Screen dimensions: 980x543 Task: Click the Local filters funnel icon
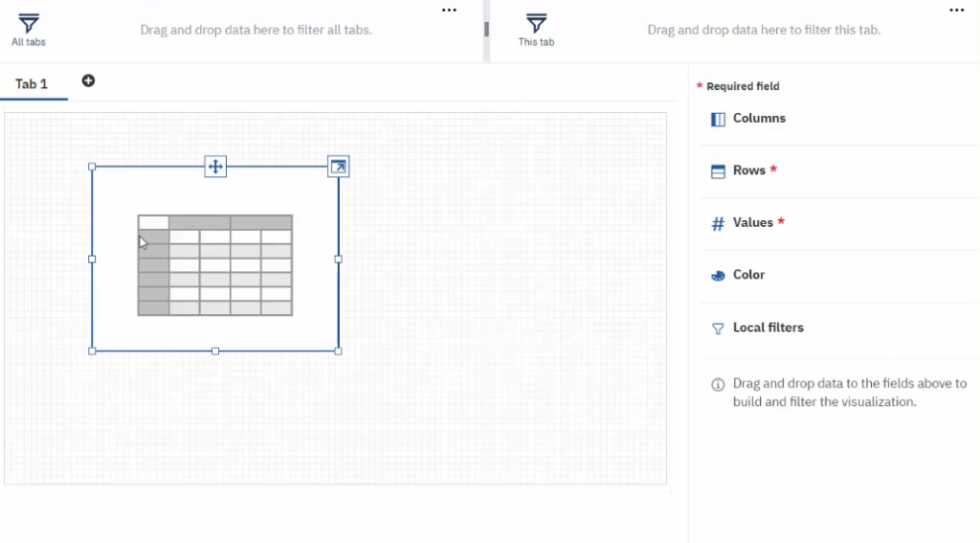[x=718, y=328]
